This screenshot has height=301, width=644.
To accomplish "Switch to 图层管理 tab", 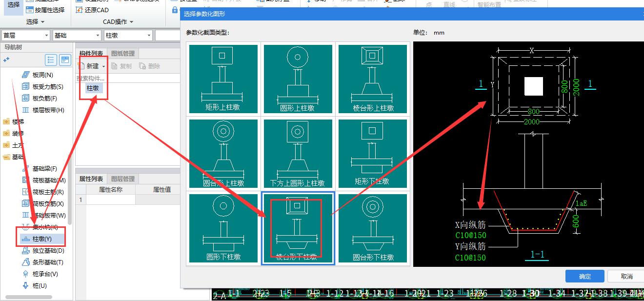I will 123,179.
